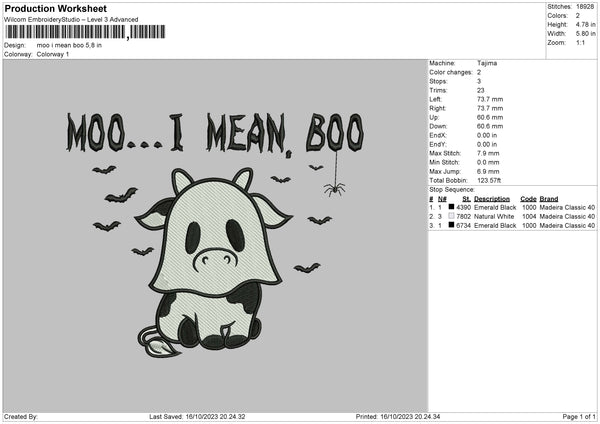Screen dimensions: 600x424
Task: Click the black swatch in stop row 3
Action: click(452, 225)
